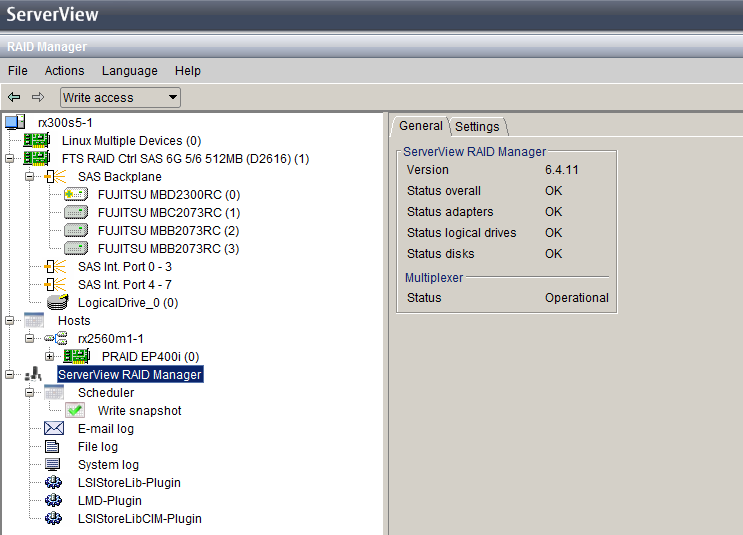Select SAS Int. Port 4 - 7 label
This screenshot has width=743, height=535.
click(x=125, y=285)
